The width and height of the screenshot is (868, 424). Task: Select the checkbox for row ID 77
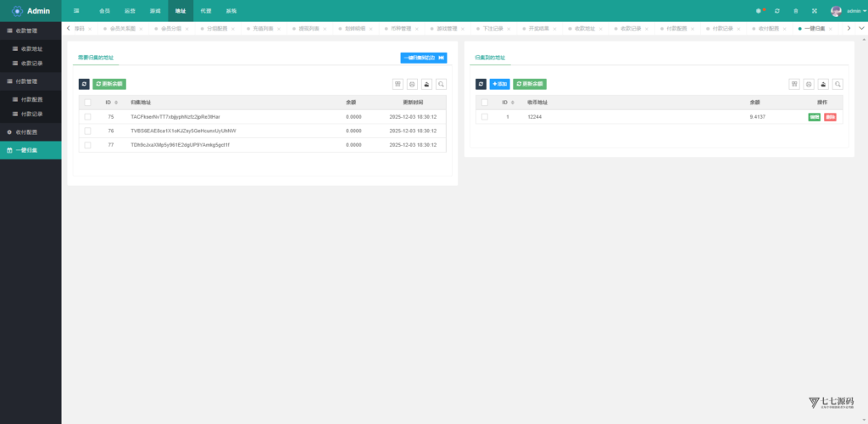(x=87, y=145)
